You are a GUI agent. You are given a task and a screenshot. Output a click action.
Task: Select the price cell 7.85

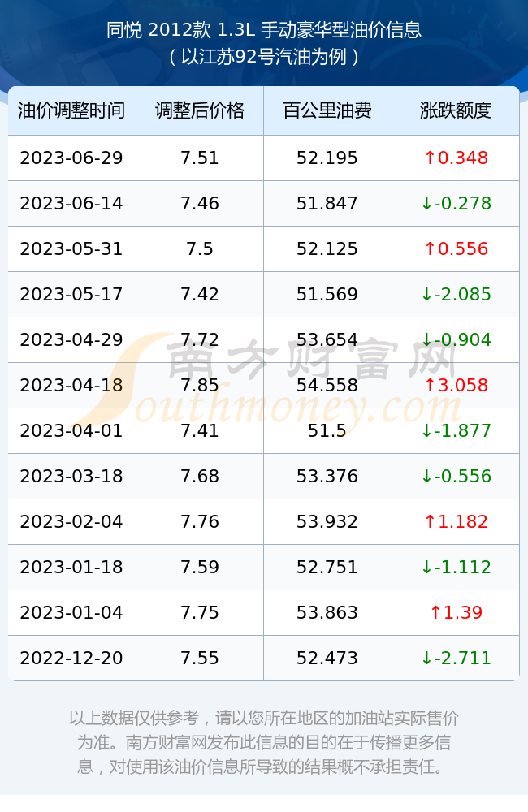[x=200, y=385]
